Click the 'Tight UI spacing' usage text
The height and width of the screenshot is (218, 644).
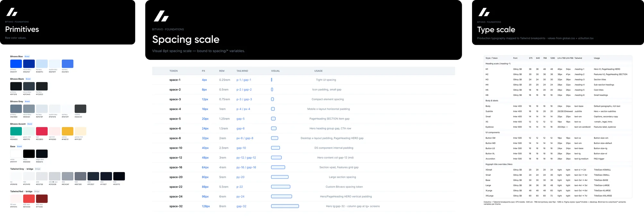(x=326, y=80)
